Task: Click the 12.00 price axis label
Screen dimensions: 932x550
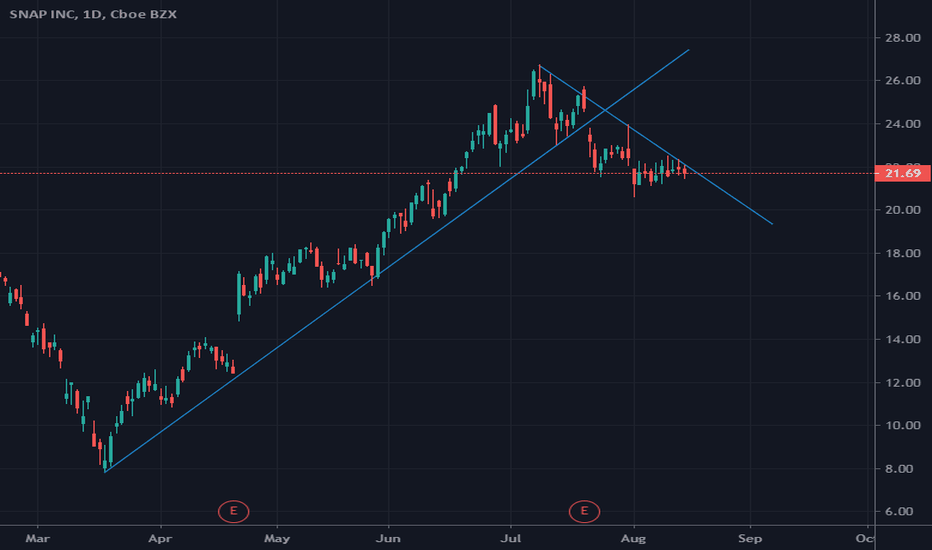Action: pos(902,383)
